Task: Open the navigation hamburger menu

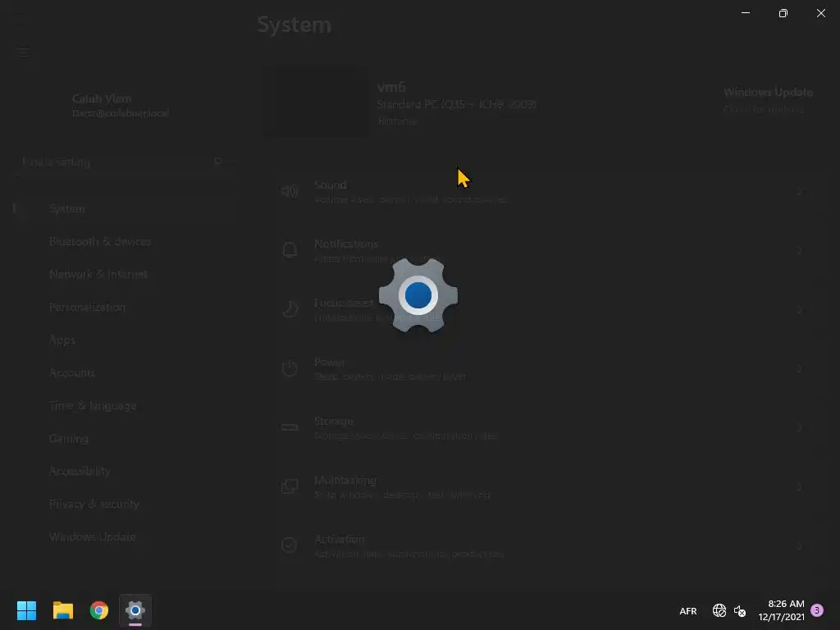Action: pos(22,52)
